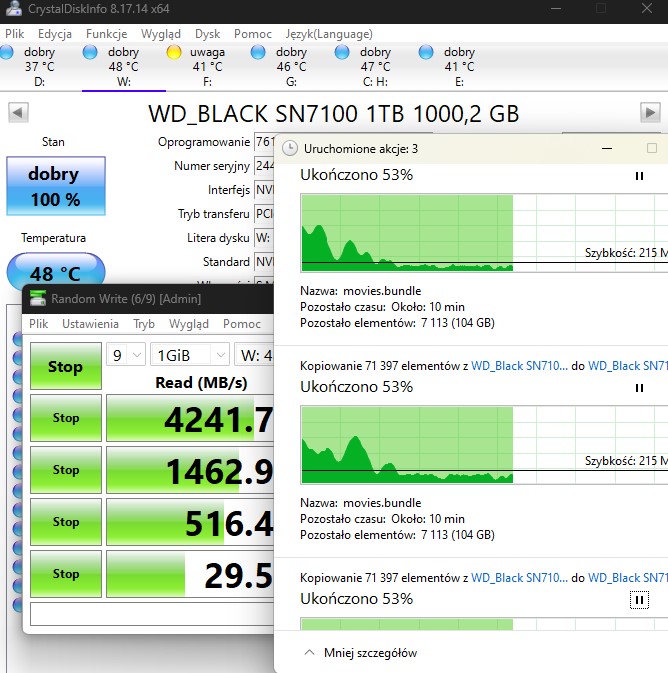Switch to the G: drive status orb

pyautogui.click(x=258, y=52)
